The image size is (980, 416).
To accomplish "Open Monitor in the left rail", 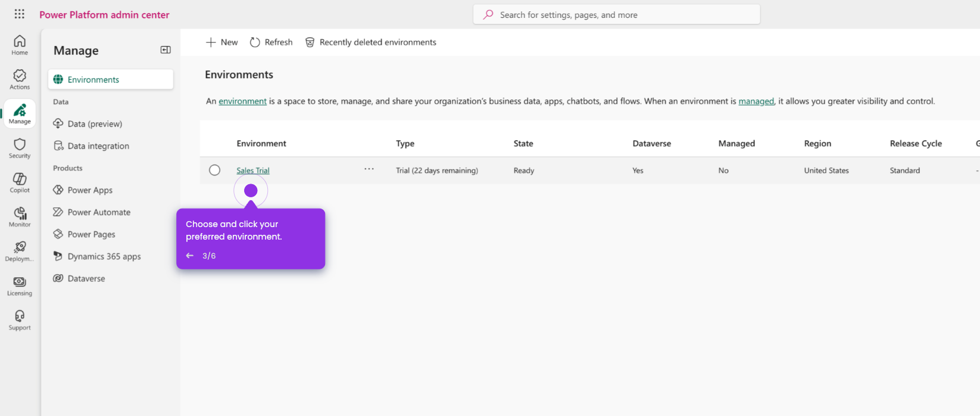I will click(20, 217).
